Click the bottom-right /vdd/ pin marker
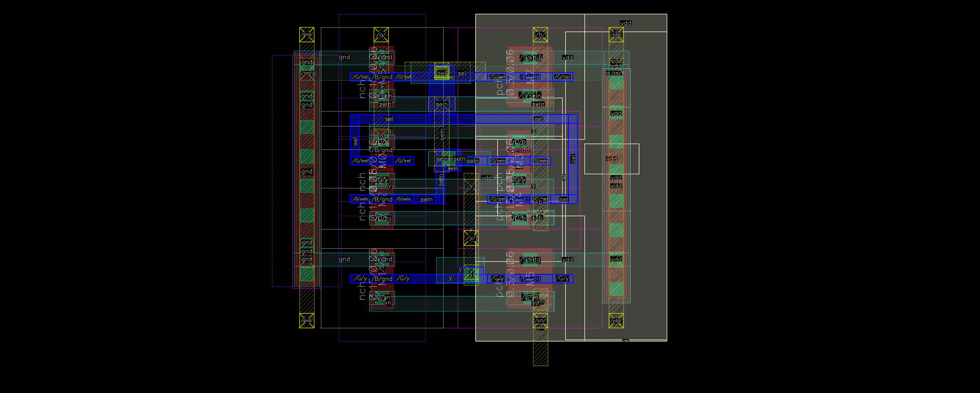Viewport: 980px width, 393px height. pos(616,320)
